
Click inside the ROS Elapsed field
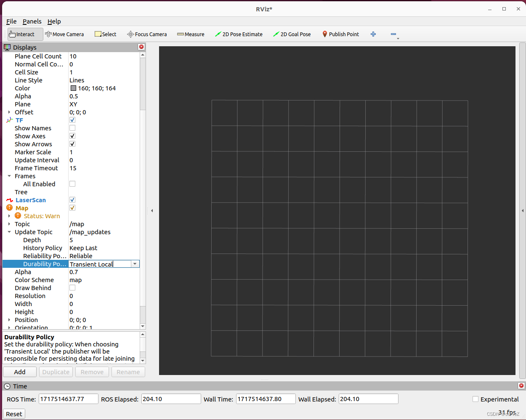[x=170, y=399]
